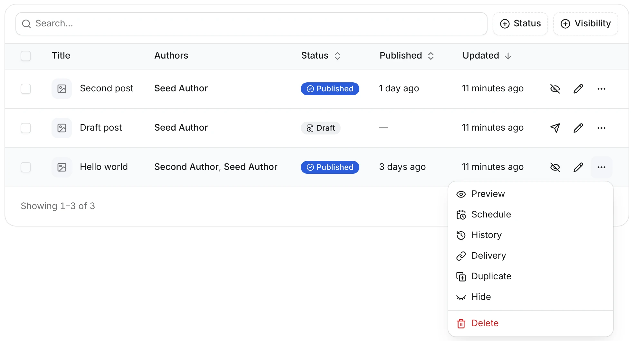The width and height of the screenshot is (644, 341).
Task: Focus the Search input field
Action: point(251,24)
